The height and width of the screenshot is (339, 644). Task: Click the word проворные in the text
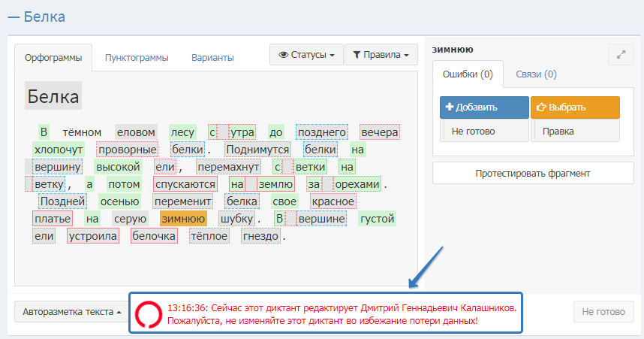click(x=127, y=150)
